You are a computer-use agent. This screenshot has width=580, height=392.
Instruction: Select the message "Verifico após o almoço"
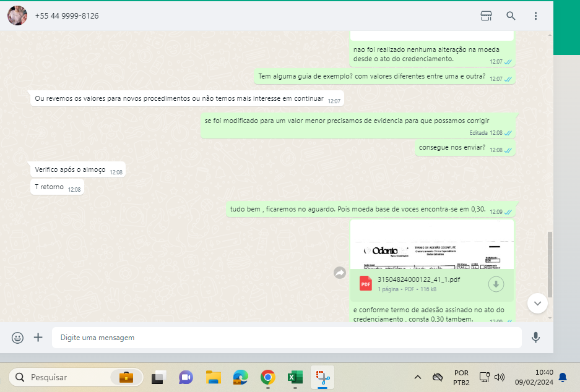77,169
